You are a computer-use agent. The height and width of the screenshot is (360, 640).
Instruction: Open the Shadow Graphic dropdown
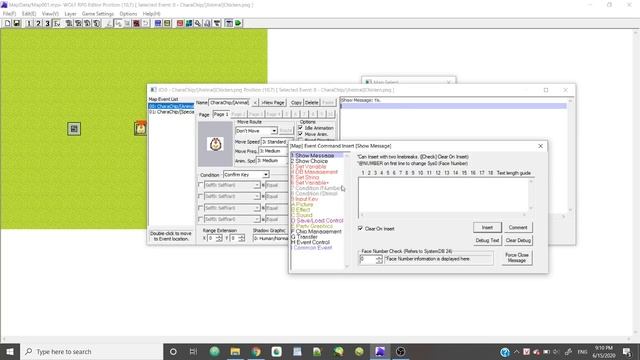[x=270, y=238]
